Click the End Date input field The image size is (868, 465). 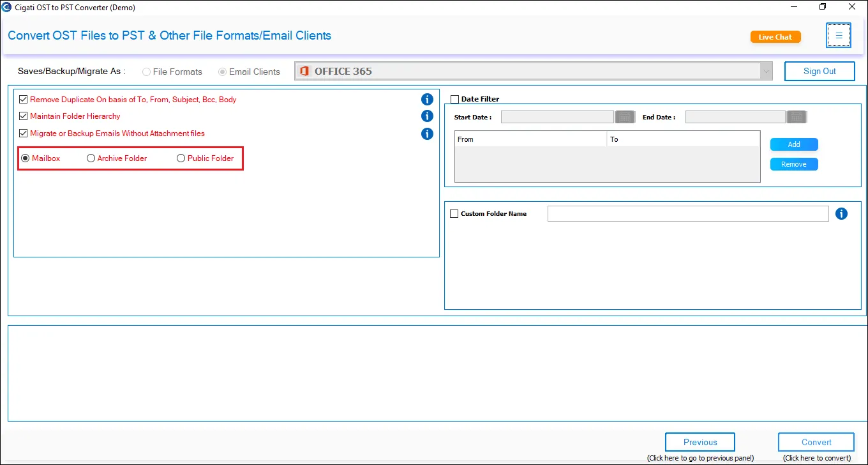pyautogui.click(x=735, y=117)
